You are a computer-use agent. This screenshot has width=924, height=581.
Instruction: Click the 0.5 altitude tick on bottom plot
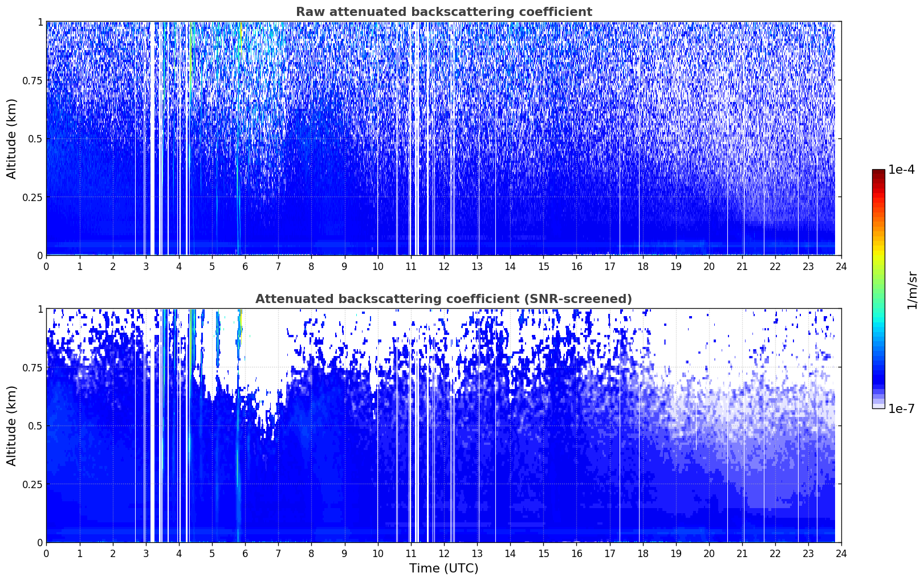pos(35,425)
